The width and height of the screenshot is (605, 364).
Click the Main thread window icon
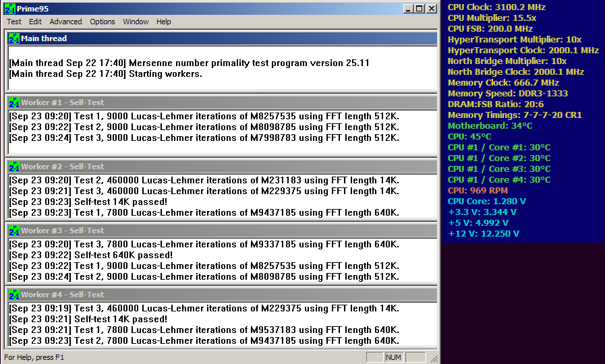pyautogui.click(x=14, y=38)
